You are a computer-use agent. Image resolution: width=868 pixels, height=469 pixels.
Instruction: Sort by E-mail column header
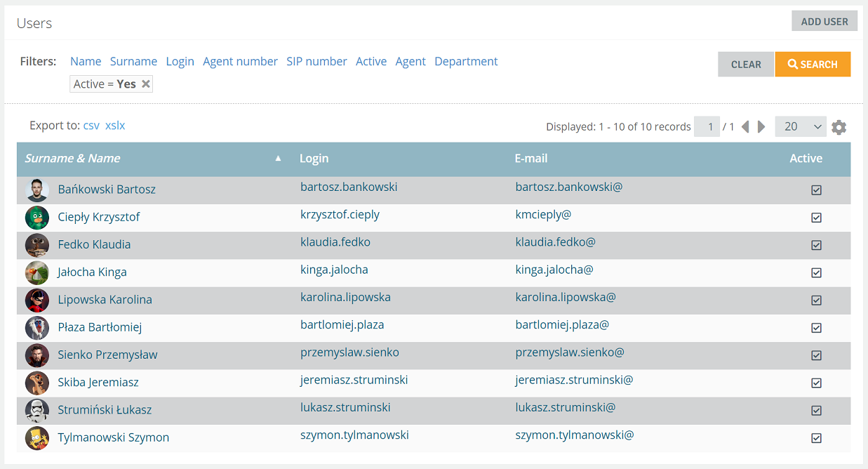531,159
